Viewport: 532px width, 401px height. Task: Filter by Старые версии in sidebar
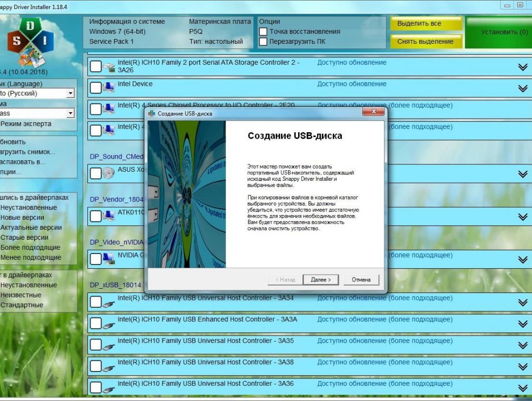[24, 237]
